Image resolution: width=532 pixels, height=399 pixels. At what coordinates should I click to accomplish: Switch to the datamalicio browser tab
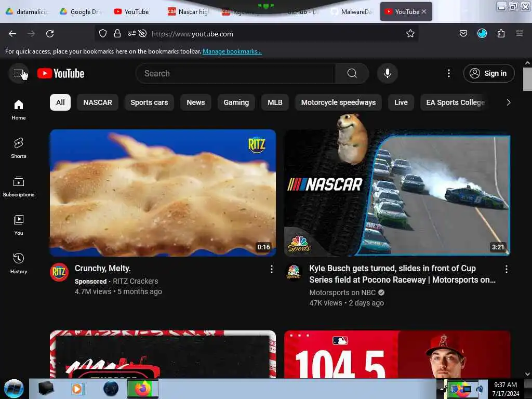pos(27,12)
